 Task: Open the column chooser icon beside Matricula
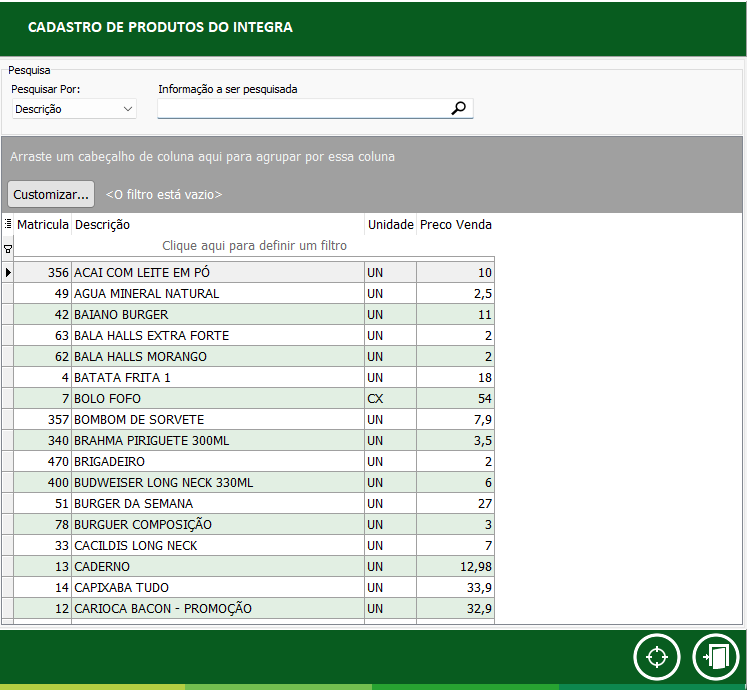click(8, 224)
